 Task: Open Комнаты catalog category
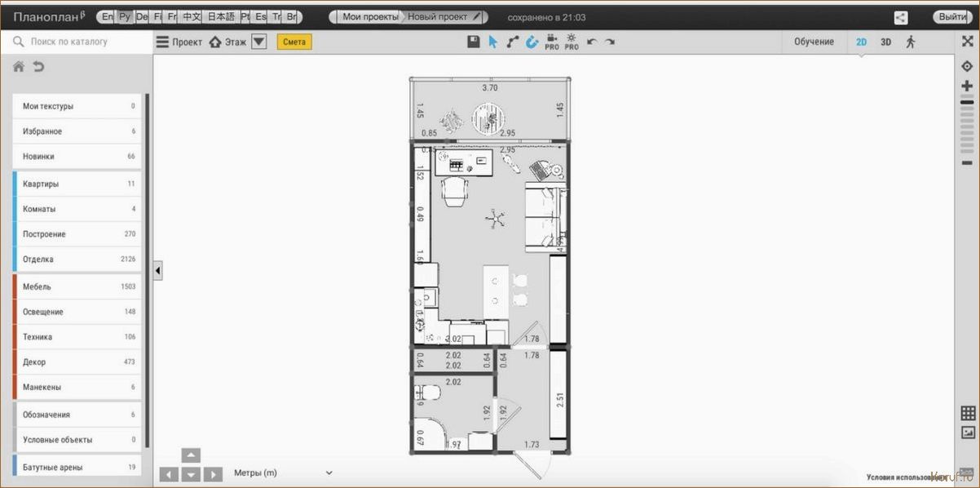77,209
